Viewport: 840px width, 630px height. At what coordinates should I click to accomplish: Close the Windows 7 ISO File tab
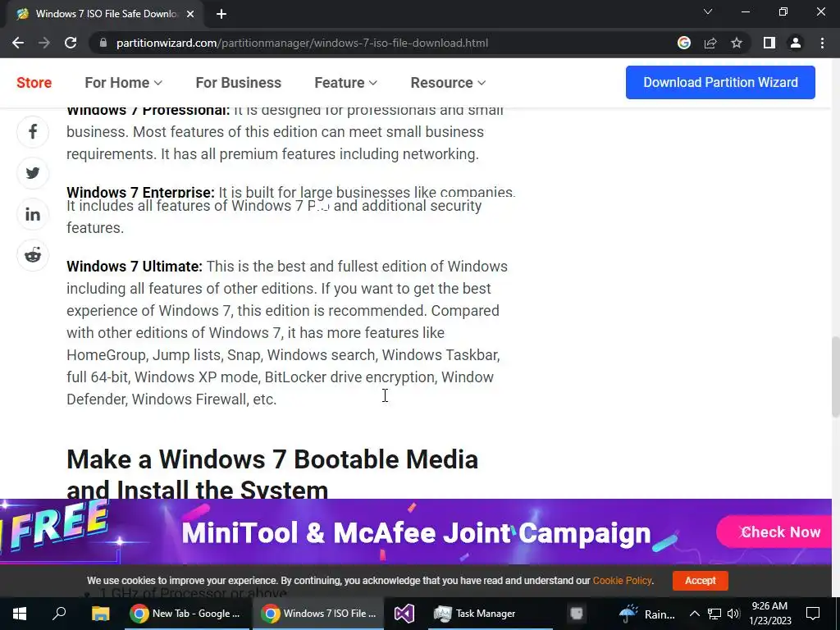(190, 14)
